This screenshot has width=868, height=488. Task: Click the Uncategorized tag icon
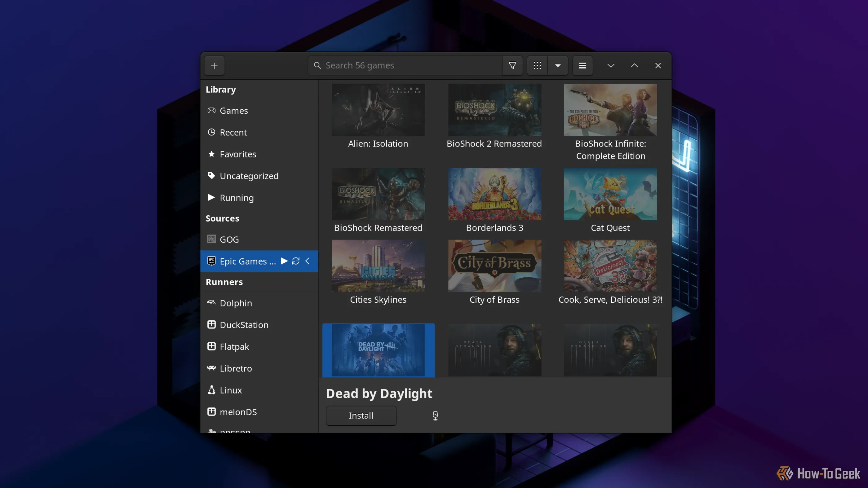click(211, 175)
